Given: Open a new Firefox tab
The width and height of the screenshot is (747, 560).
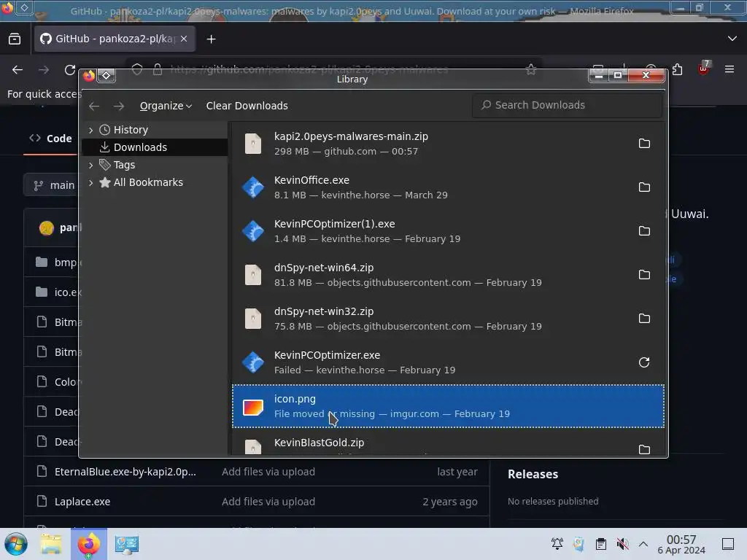Looking at the screenshot, I should [211, 39].
